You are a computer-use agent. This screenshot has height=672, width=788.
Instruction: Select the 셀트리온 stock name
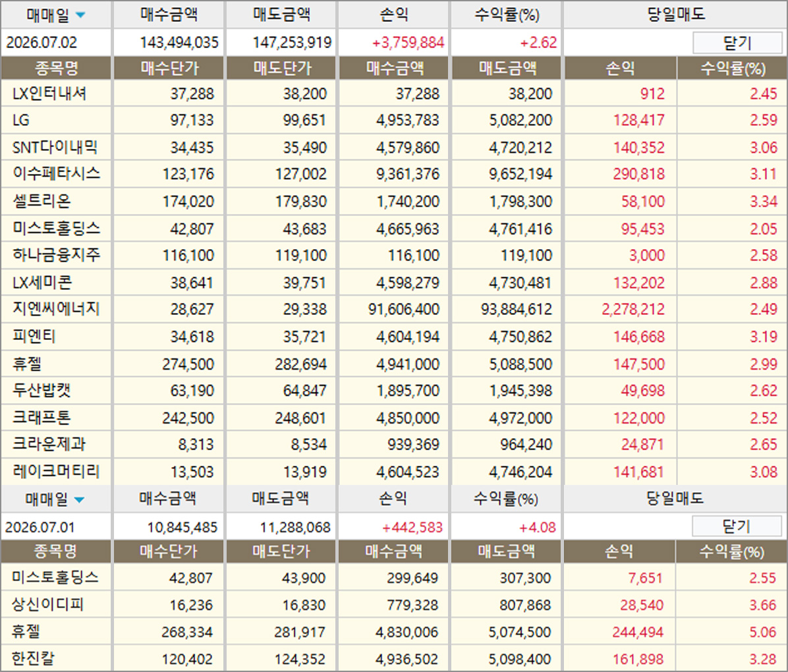42,201
